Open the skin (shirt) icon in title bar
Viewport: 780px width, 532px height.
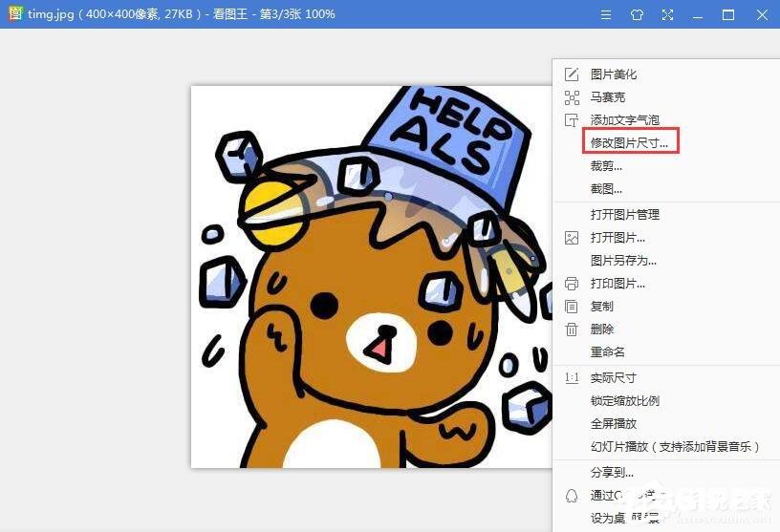[x=637, y=14]
